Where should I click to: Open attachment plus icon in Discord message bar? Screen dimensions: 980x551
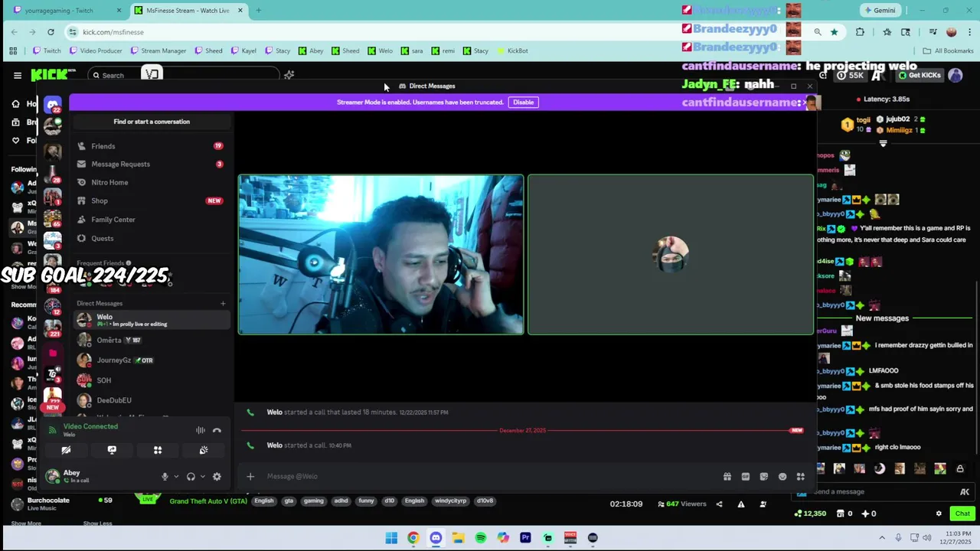[250, 476]
